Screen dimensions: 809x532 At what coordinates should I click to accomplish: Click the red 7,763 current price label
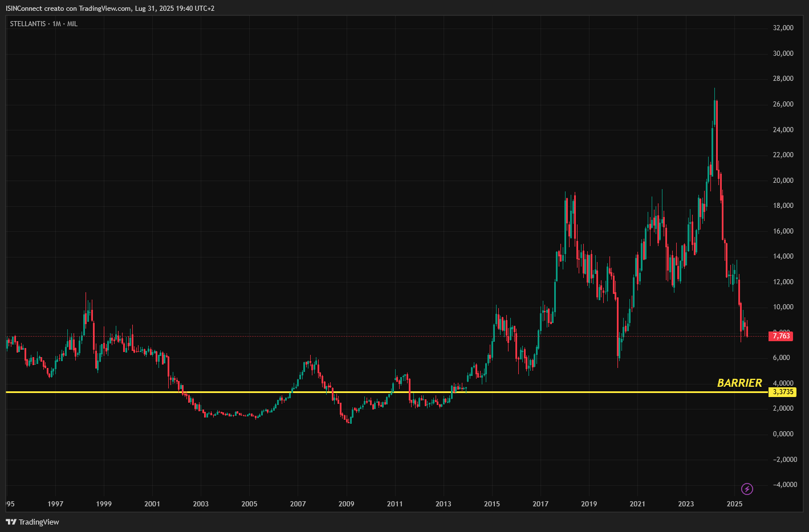pyautogui.click(x=781, y=336)
